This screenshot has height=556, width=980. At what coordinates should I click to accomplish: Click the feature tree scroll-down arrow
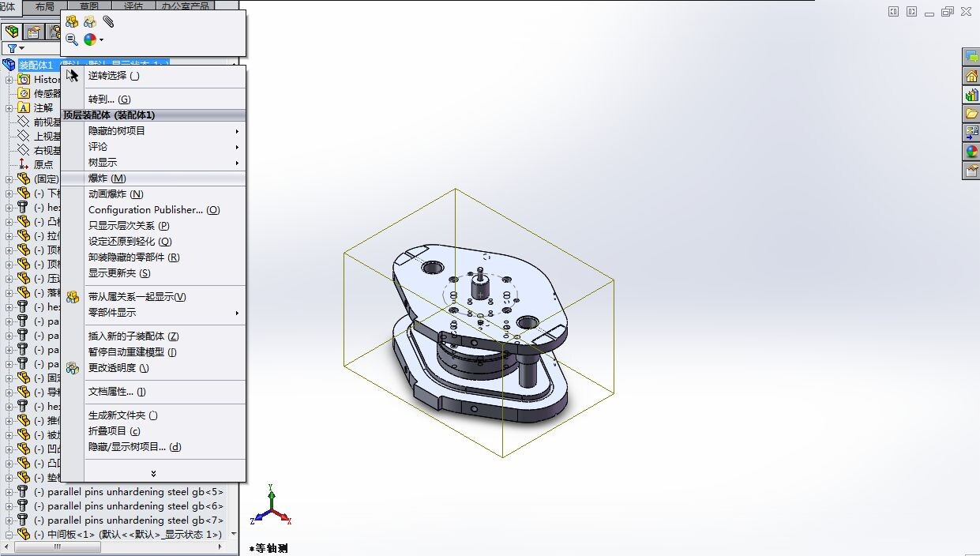tap(233, 535)
